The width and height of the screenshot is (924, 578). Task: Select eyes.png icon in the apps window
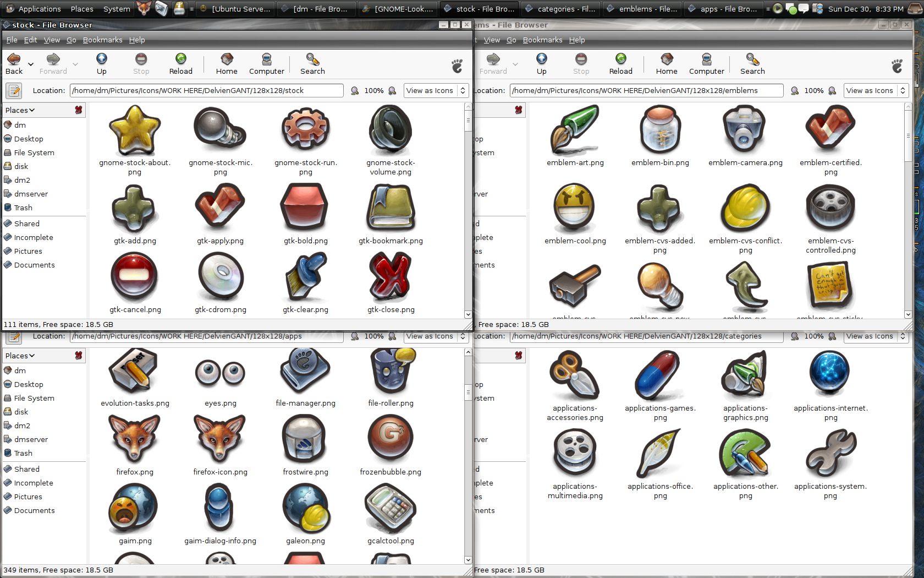pyautogui.click(x=220, y=373)
